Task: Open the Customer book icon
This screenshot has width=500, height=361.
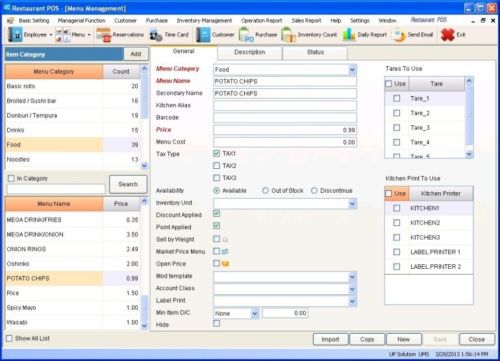Action: (203, 35)
